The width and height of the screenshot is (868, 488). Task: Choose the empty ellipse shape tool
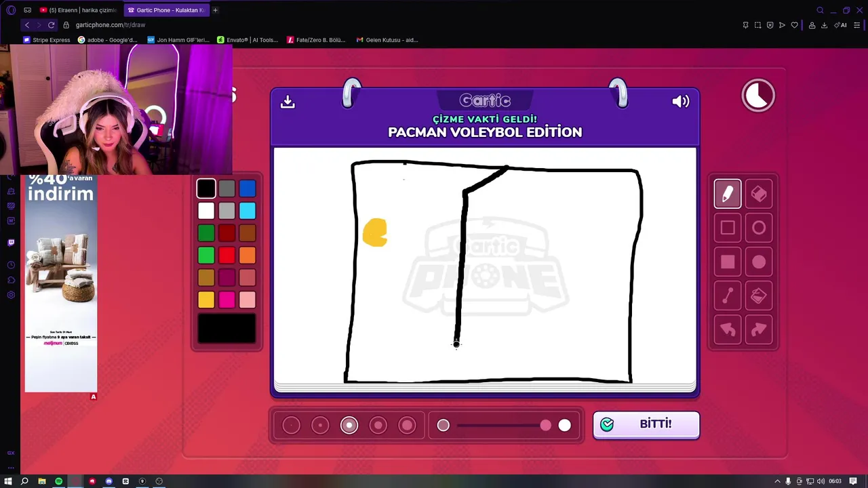759,228
